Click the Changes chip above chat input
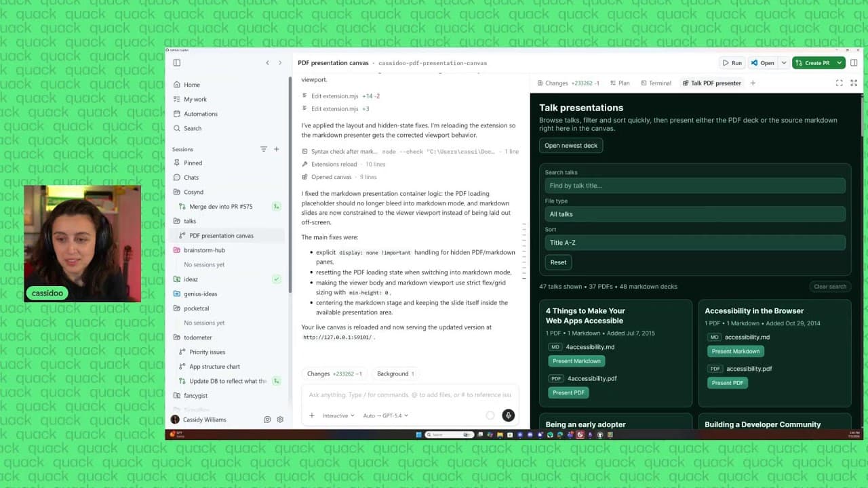868x488 pixels. click(x=334, y=373)
